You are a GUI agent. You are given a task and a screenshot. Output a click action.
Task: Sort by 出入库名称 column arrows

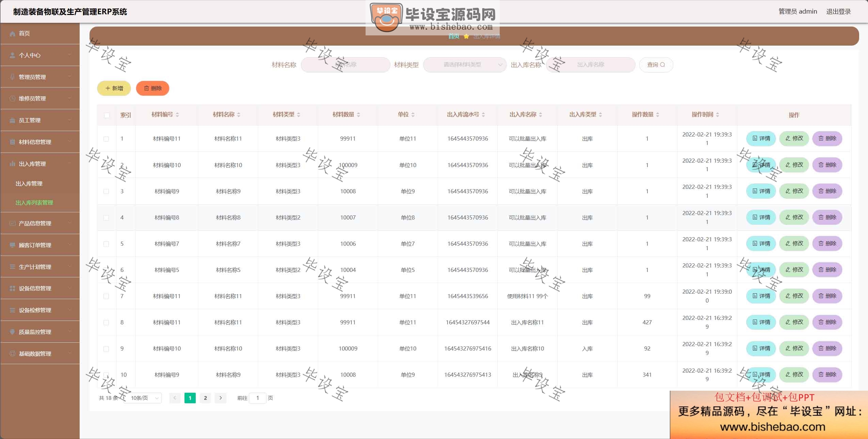click(x=541, y=115)
